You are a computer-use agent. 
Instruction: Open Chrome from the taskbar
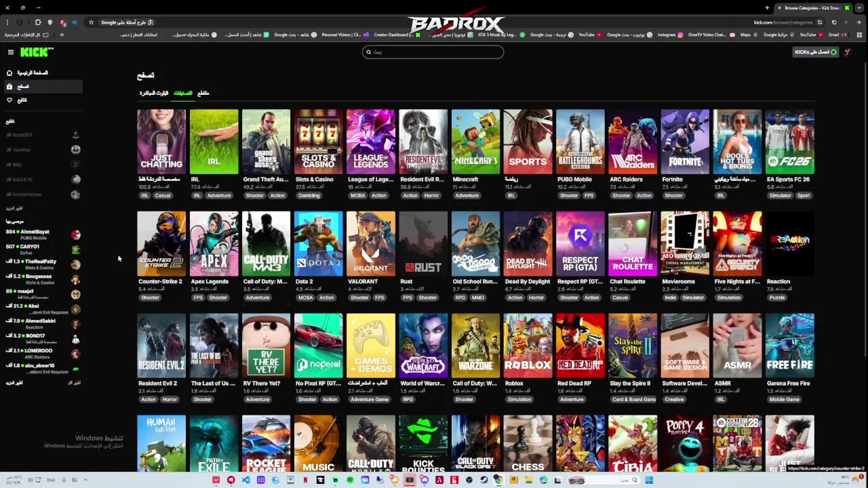tap(498, 480)
